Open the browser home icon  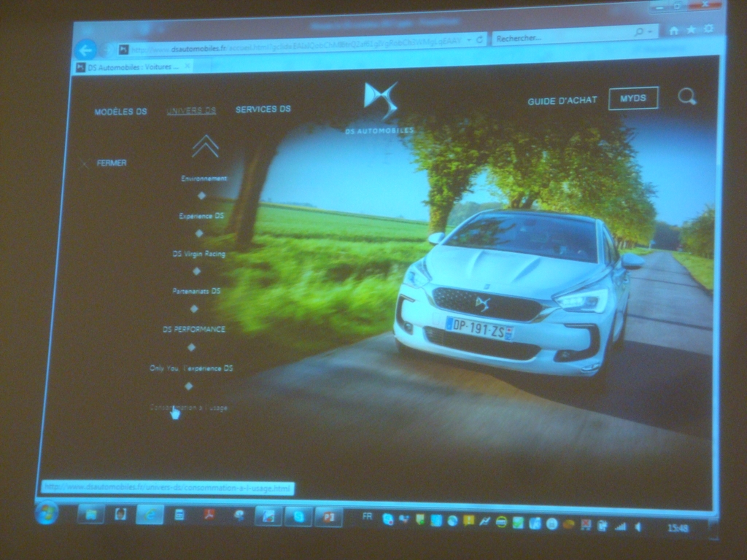click(x=673, y=30)
